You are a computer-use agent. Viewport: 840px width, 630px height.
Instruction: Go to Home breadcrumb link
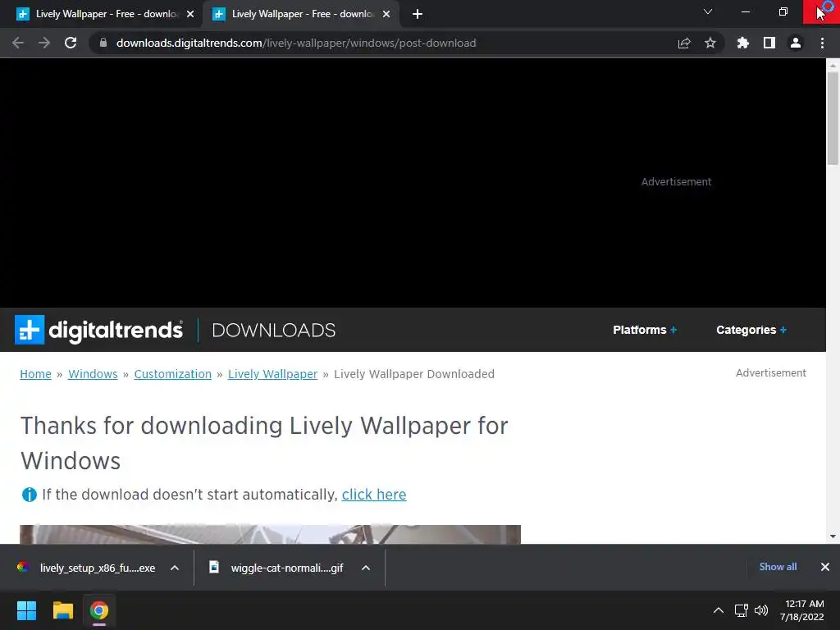coord(35,374)
